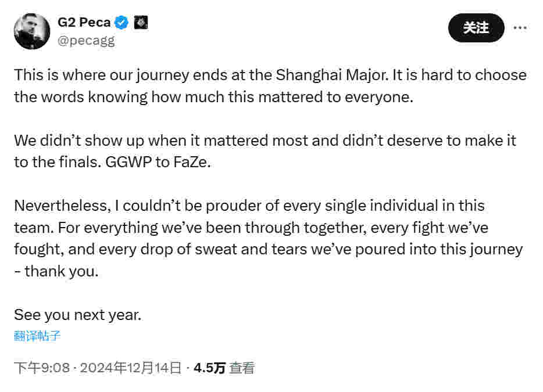
Task: Translate the post via 翻译帖子
Action: [x=37, y=336]
